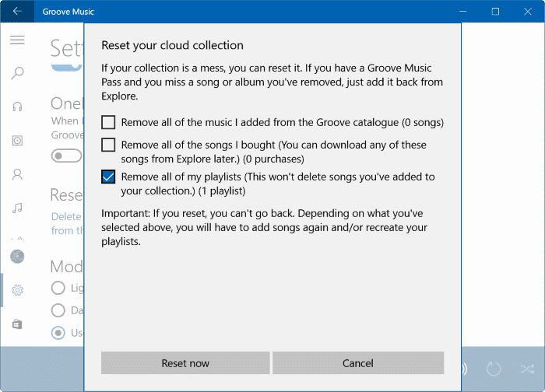The height and width of the screenshot is (392, 545).
Task: Click the back arrow in title bar
Action: coord(17,11)
